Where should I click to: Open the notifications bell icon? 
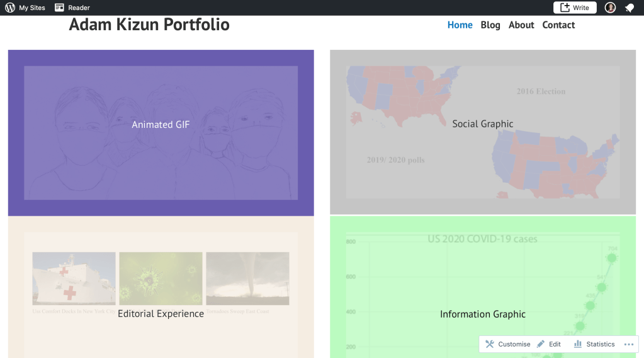(629, 8)
